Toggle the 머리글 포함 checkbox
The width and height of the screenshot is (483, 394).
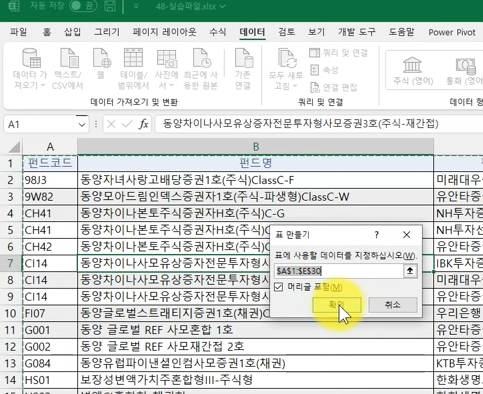278,287
